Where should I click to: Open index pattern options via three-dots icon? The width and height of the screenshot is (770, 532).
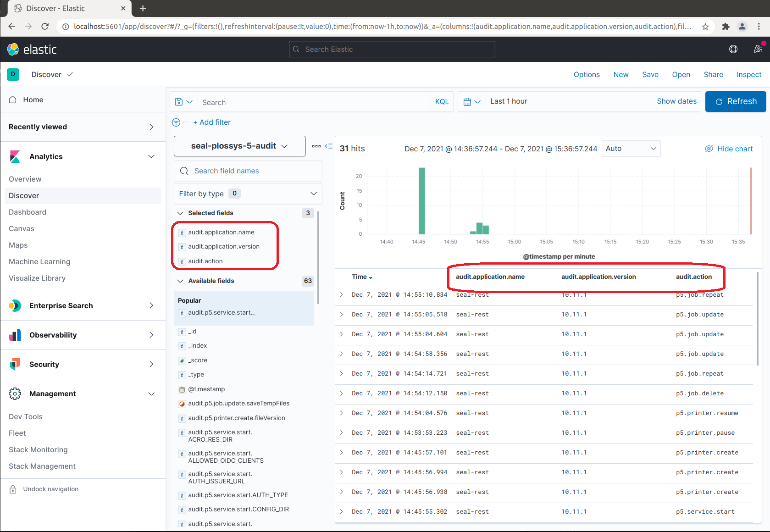pyautogui.click(x=316, y=146)
